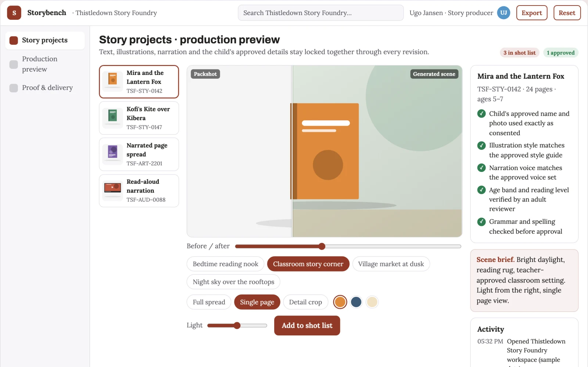Click the 3 in shot list badge
This screenshot has height=367, width=588.
coord(519,53)
